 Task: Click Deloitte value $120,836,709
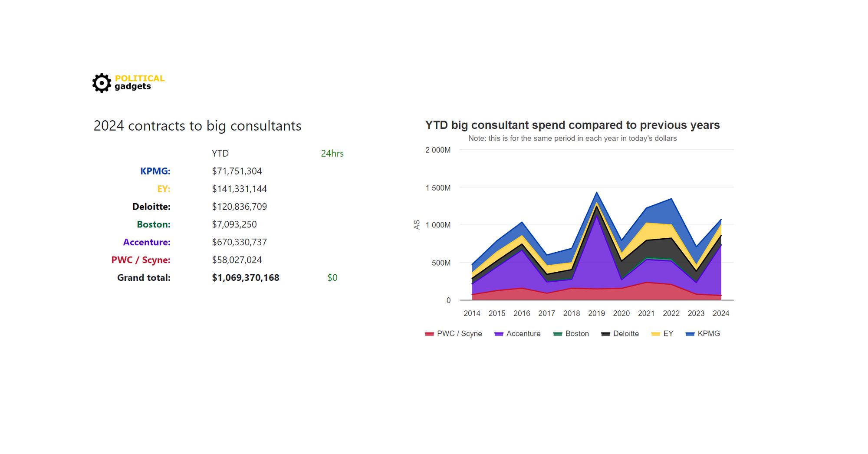240,207
